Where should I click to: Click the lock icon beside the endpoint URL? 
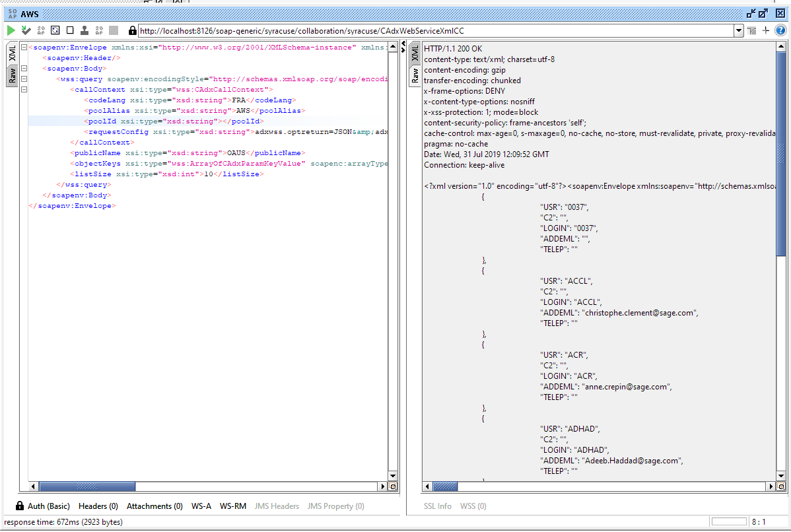[132, 30]
